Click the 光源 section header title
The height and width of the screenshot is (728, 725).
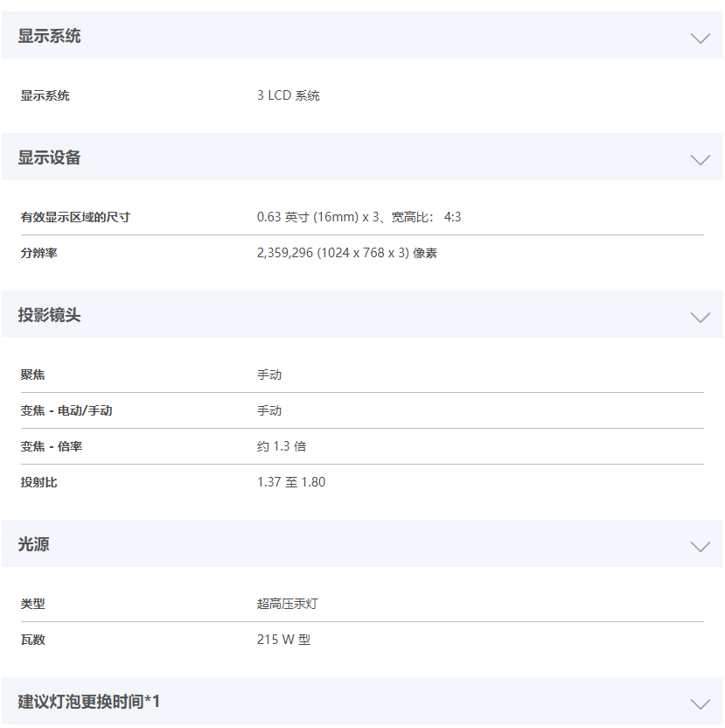tap(33, 543)
